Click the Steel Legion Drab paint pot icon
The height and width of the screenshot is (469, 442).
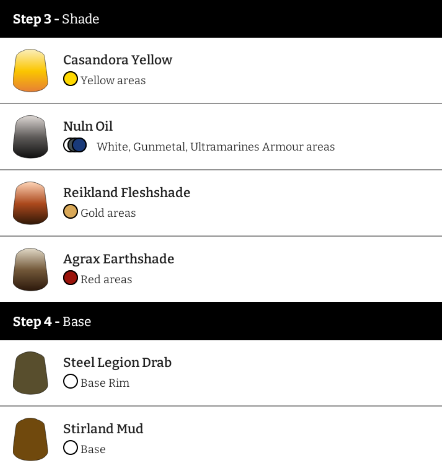(30, 373)
